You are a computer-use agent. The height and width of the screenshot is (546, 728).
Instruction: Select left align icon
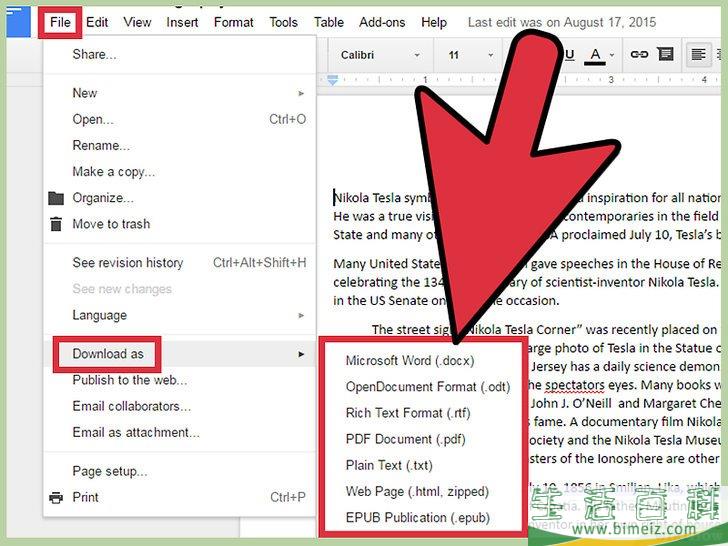point(698,55)
